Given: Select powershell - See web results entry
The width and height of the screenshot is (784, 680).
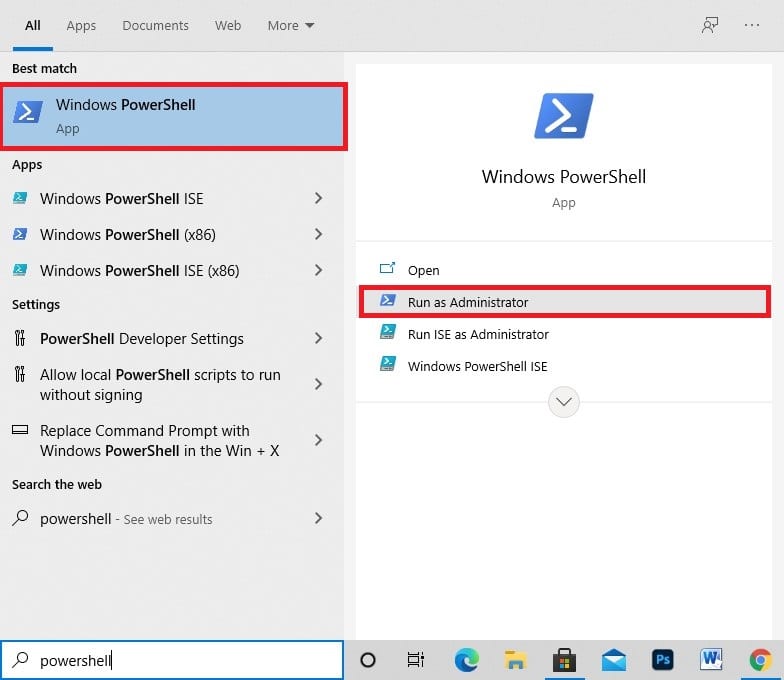Looking at the screenshot, I should [x=126, y=519].
